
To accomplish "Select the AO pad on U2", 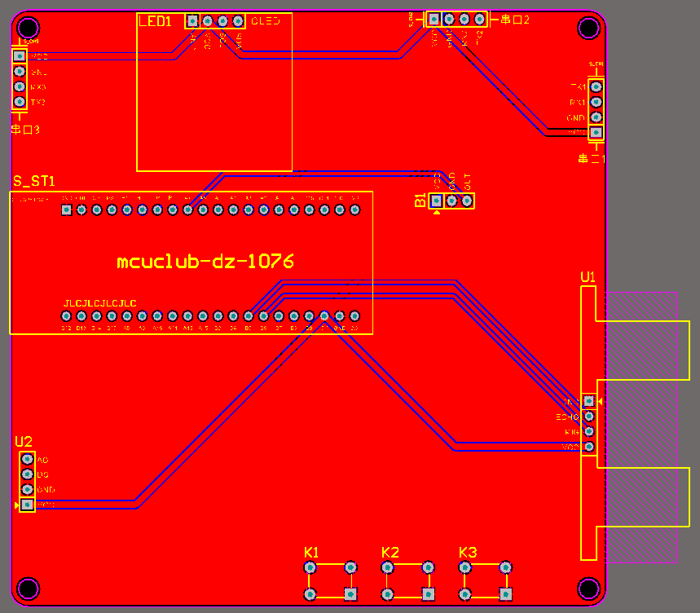I will (27, 459).
